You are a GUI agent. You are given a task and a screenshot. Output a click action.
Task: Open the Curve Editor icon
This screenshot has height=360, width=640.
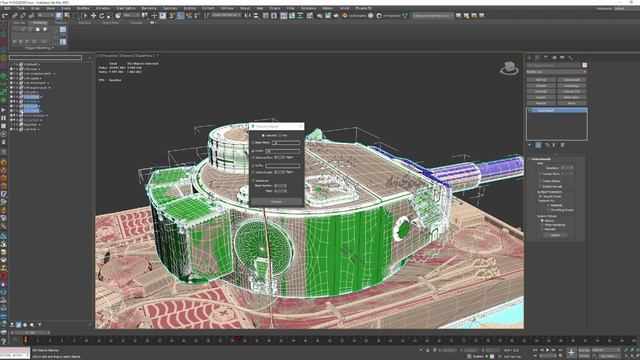click(x=292, y=16)
